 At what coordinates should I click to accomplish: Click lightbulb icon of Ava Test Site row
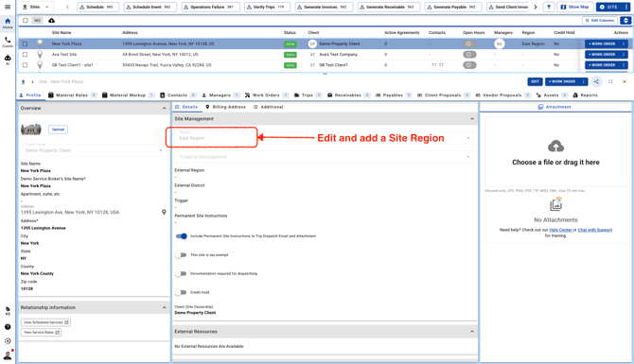[40, 54]
